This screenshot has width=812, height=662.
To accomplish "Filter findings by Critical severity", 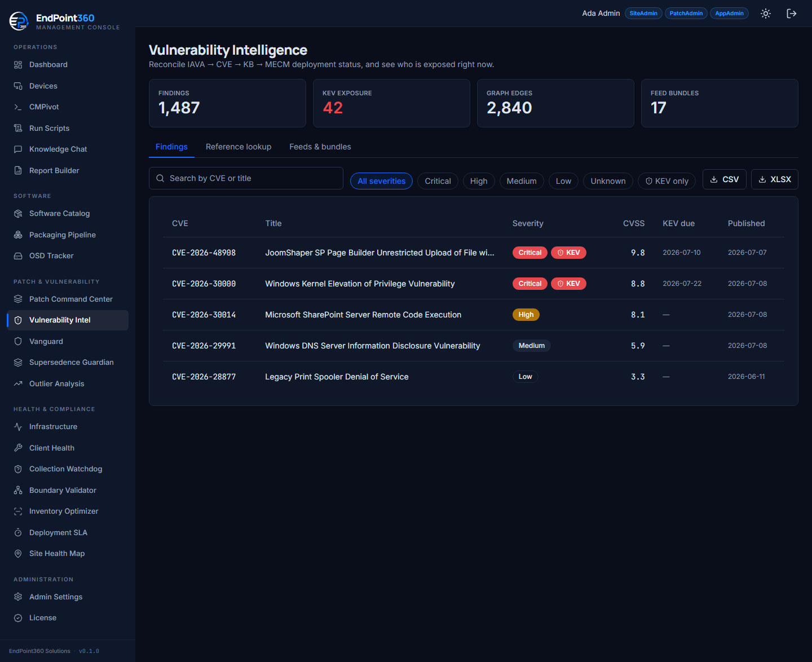I will [x=438, y=181].
